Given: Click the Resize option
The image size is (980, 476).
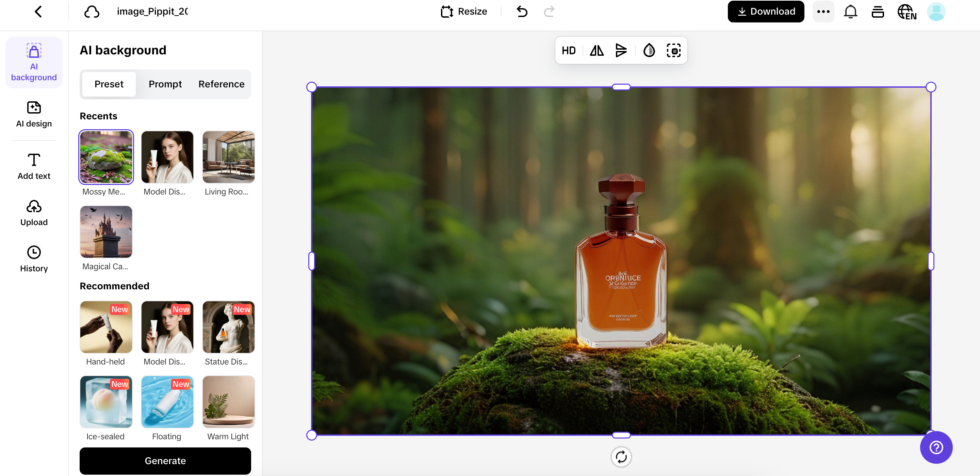Looking at the screenshot, I should tap(464, 12).
